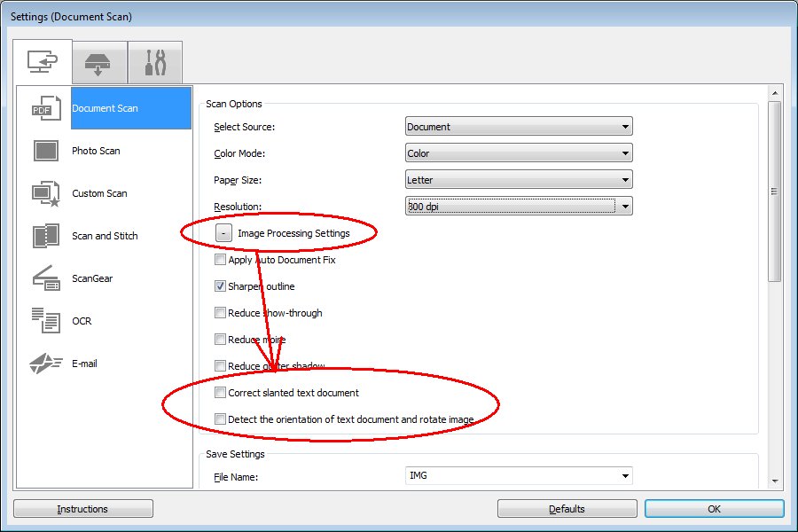Screen dimensions: 798x532
Task: Switch to the general settings tools tab
Action: point(154,63)
